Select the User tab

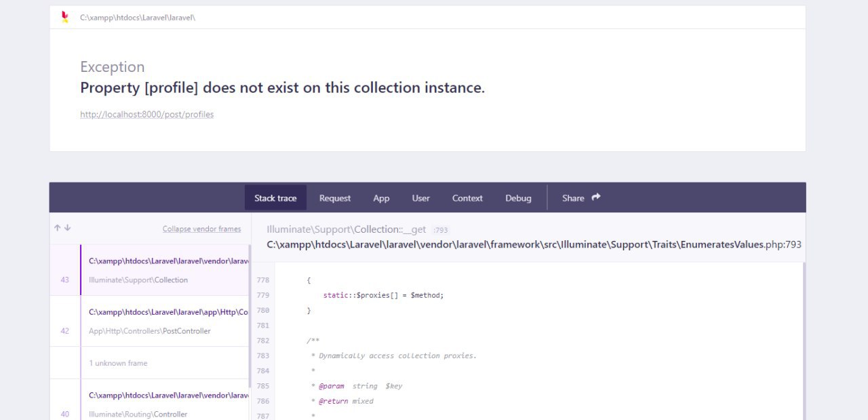coord(420,198)
